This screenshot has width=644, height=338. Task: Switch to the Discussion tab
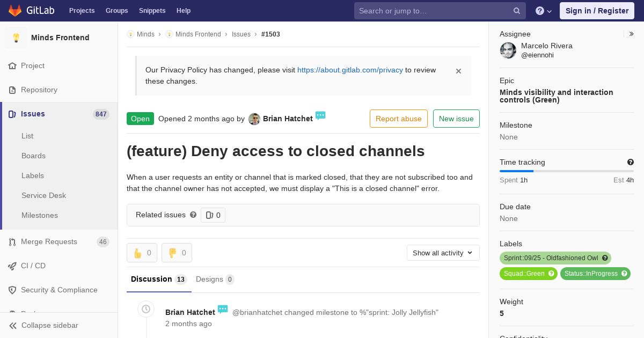(159, 279)
